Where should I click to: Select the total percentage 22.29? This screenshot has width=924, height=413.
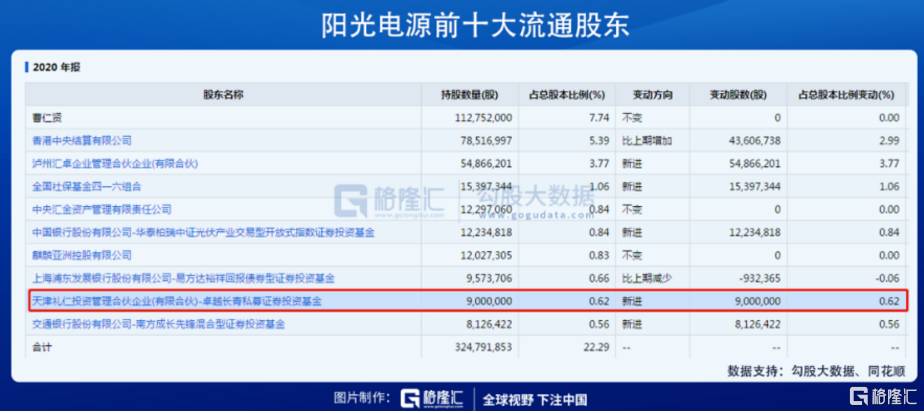click(x=596, y=348)
